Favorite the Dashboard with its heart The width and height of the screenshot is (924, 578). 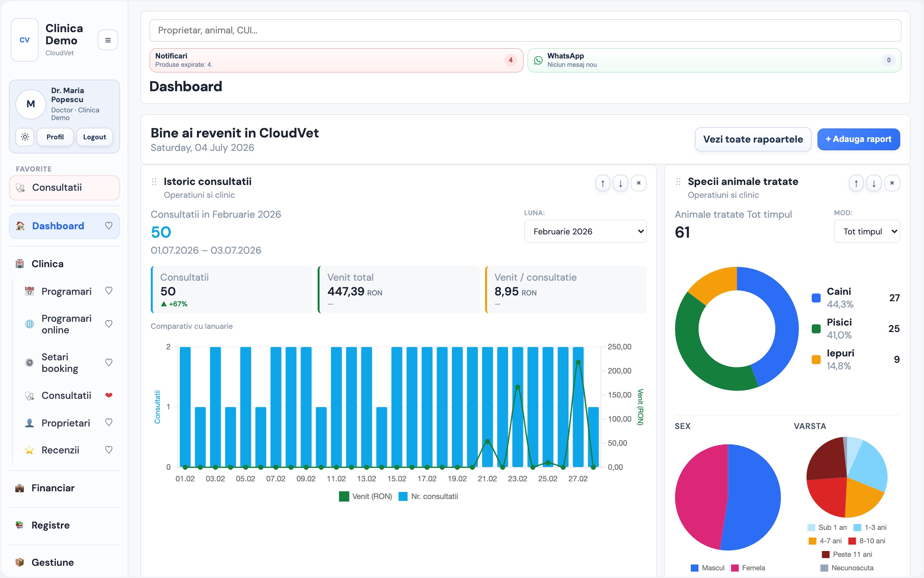click(x=109, y=225)
